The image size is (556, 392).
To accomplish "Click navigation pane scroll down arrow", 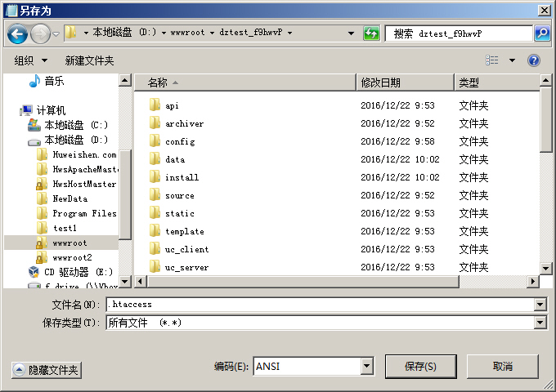I will (125, 282).
